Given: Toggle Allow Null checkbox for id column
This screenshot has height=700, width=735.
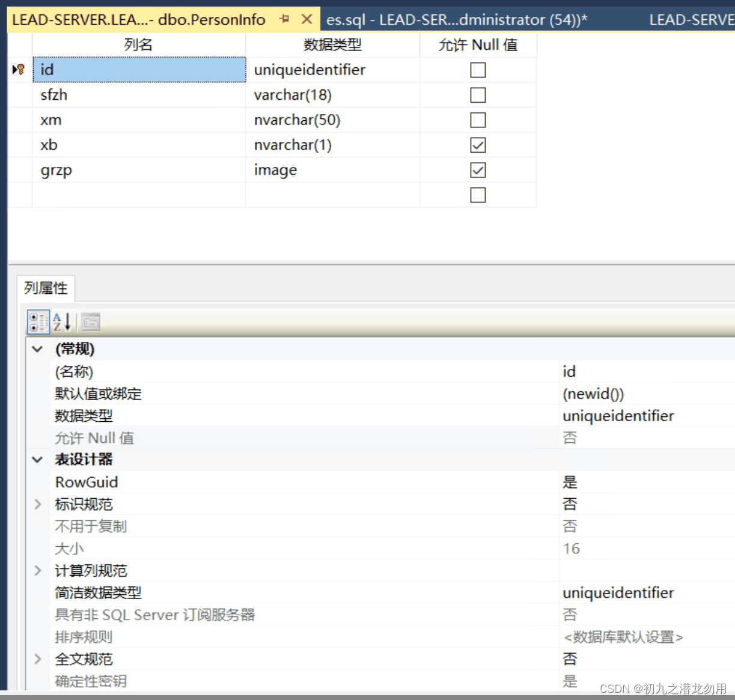Looking at the screenshot, I should (478, 70).
